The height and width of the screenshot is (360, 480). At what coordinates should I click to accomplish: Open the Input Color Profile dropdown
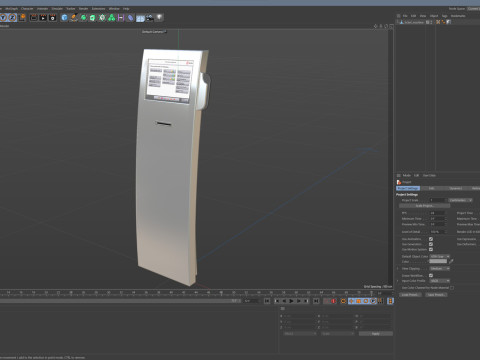440,281
